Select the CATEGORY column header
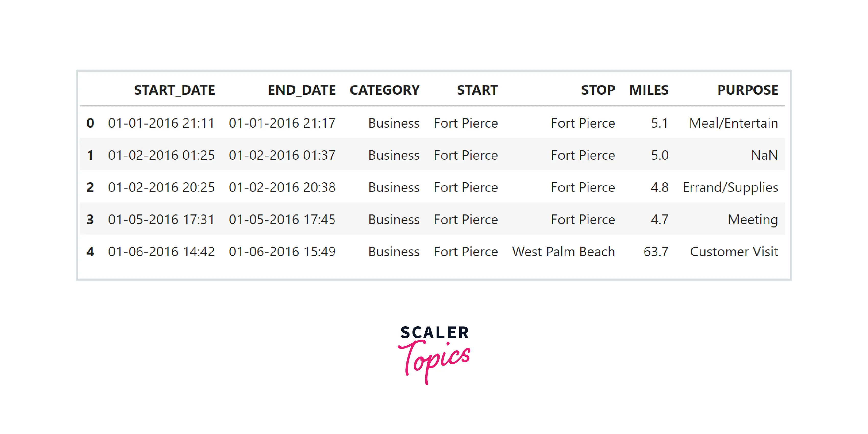This screenshot has width=868, height=434. click(x=384, y=90)
